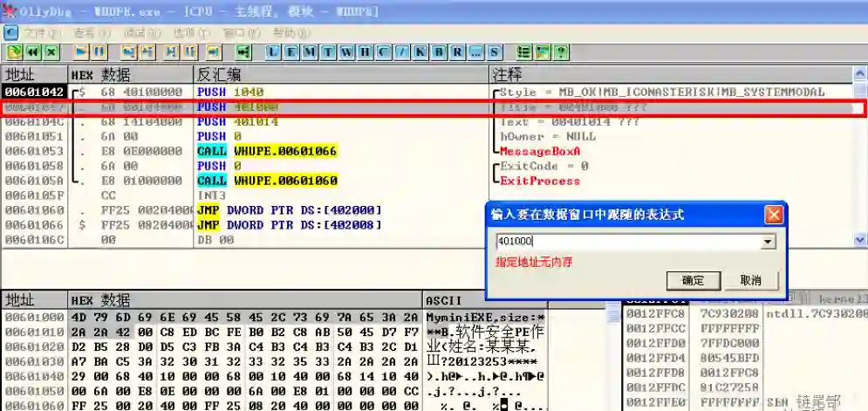Click the Execute till return icon

[215, 52]
